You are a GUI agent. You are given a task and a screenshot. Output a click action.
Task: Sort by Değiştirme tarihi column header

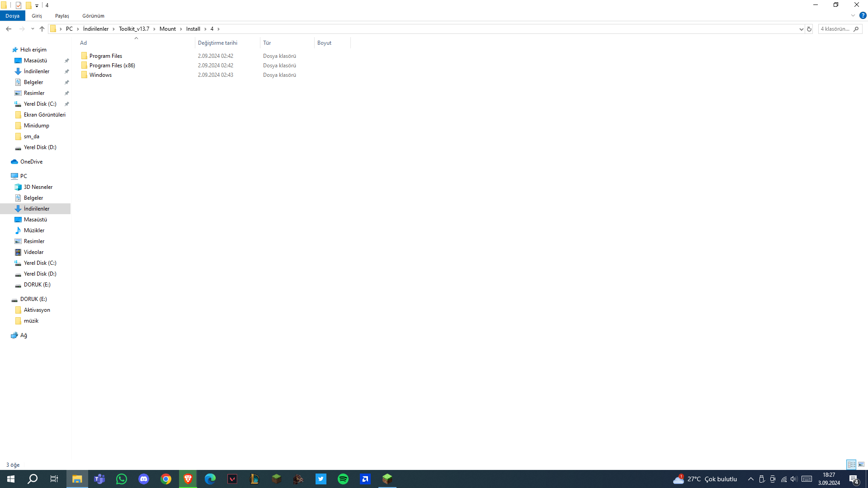217,43
